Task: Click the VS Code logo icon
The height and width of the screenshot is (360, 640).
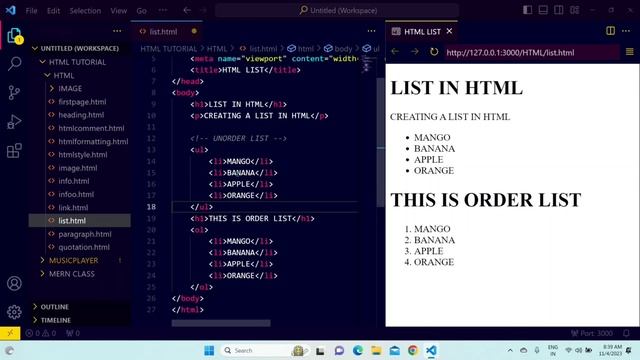Action: [11, 10]
